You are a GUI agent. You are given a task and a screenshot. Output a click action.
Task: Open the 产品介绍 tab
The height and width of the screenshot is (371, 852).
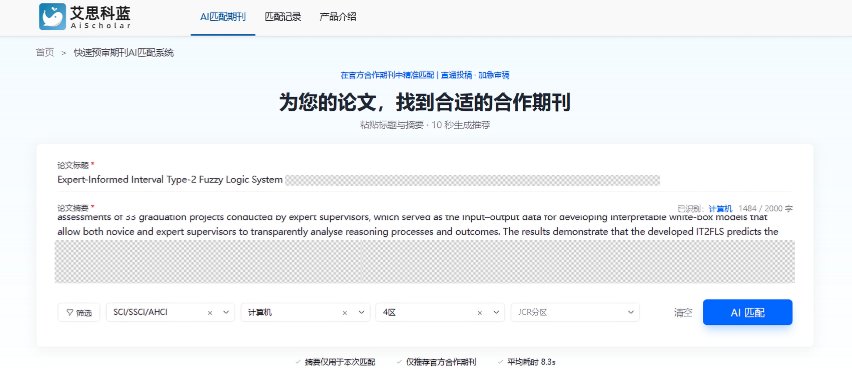point(337,17)
